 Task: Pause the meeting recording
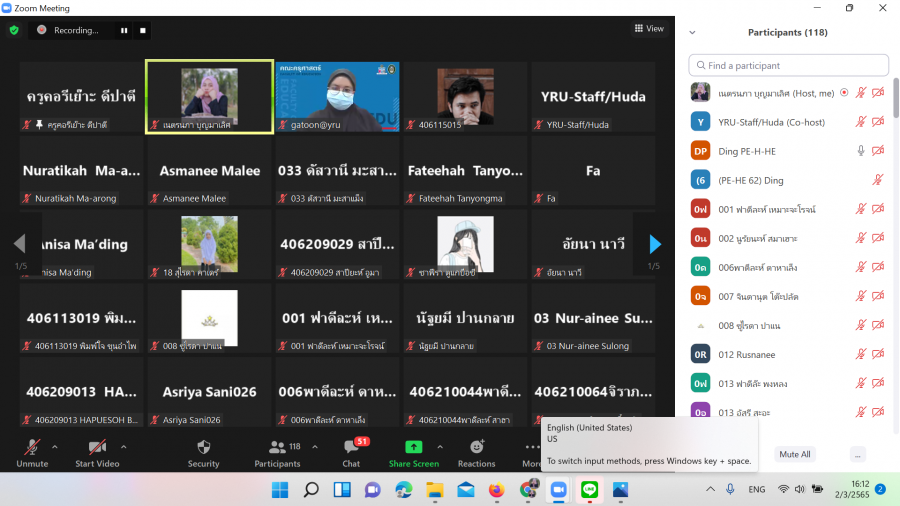point(124,30)
